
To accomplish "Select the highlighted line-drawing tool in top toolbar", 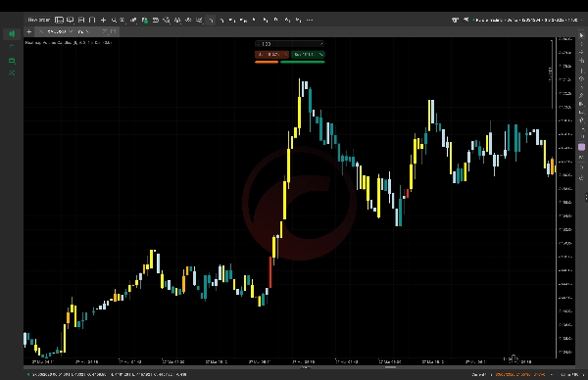I will (x=211, y=20).
